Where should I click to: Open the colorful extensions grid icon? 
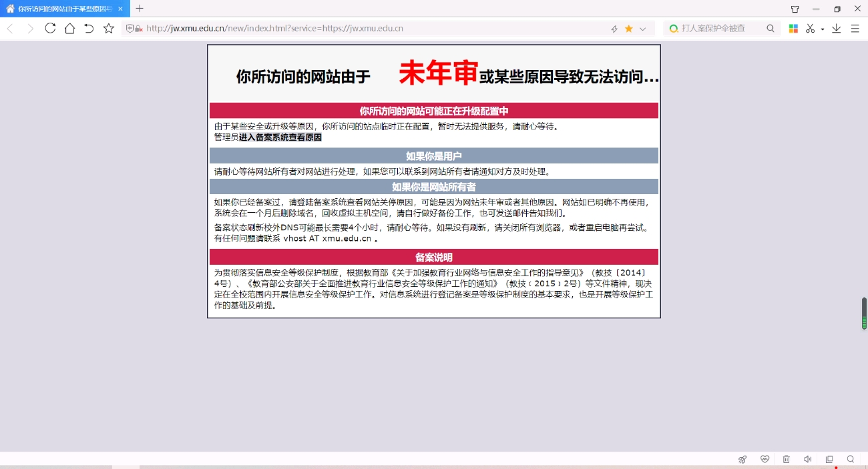[793, 29]
